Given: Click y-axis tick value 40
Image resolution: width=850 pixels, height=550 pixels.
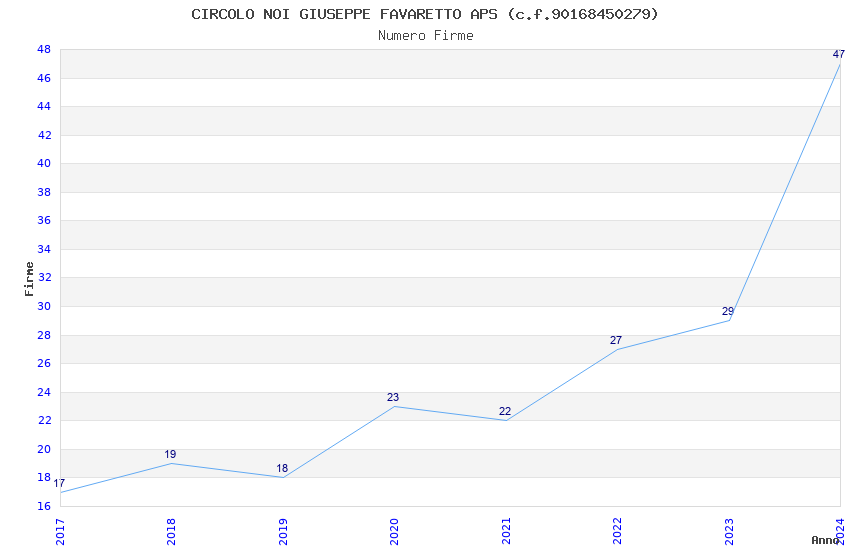Looking at the screenshot, I should pyautogui.click(x=44, y=163).
